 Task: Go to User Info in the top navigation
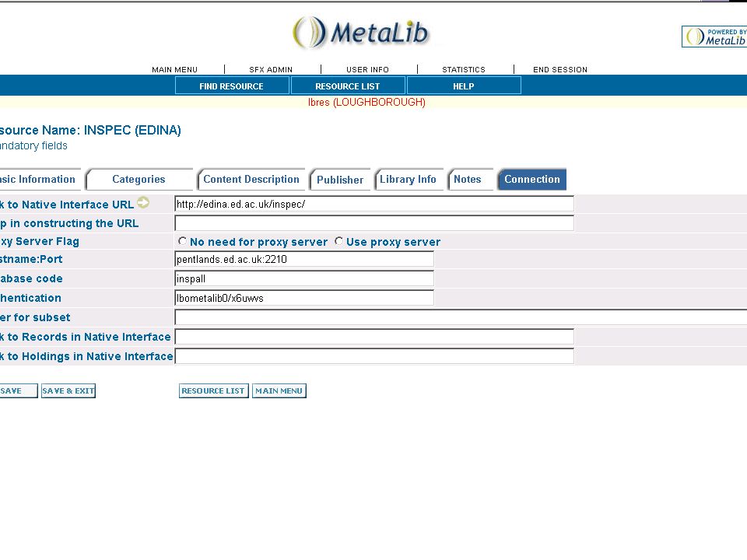[367, 69]
